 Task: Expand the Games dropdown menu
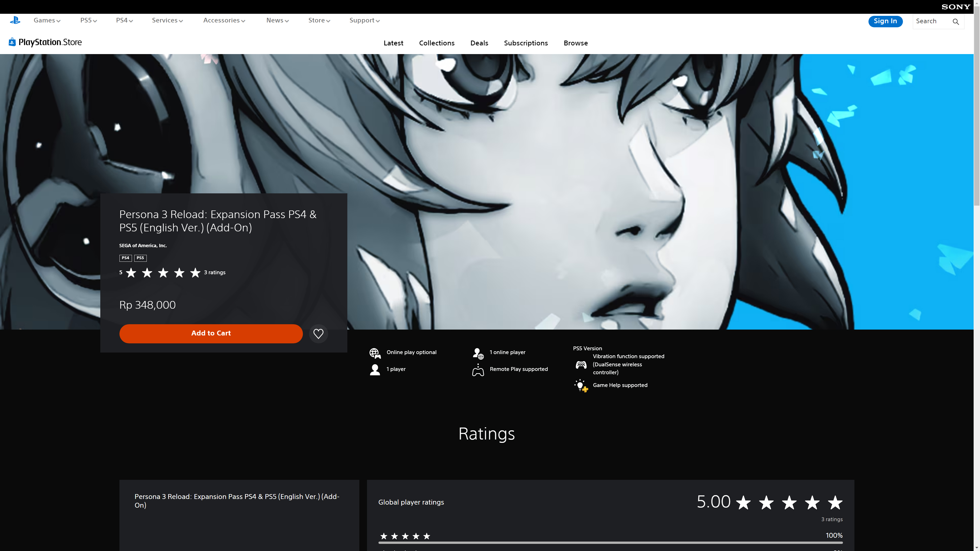point(47,20)
